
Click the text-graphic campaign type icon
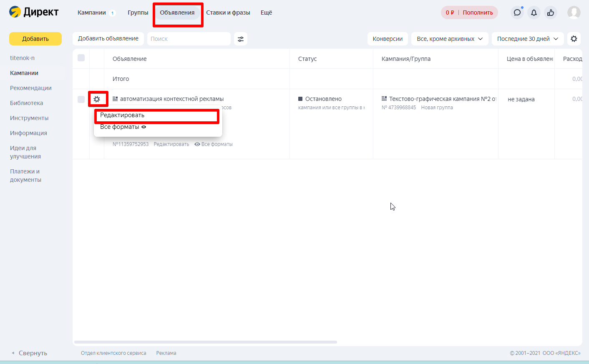[x=384, y=99]
